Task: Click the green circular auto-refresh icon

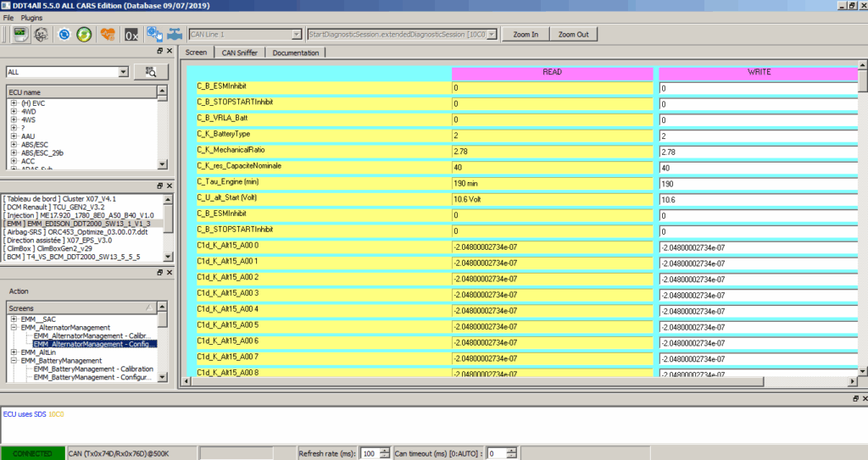Action: click(x=84, y=35)
